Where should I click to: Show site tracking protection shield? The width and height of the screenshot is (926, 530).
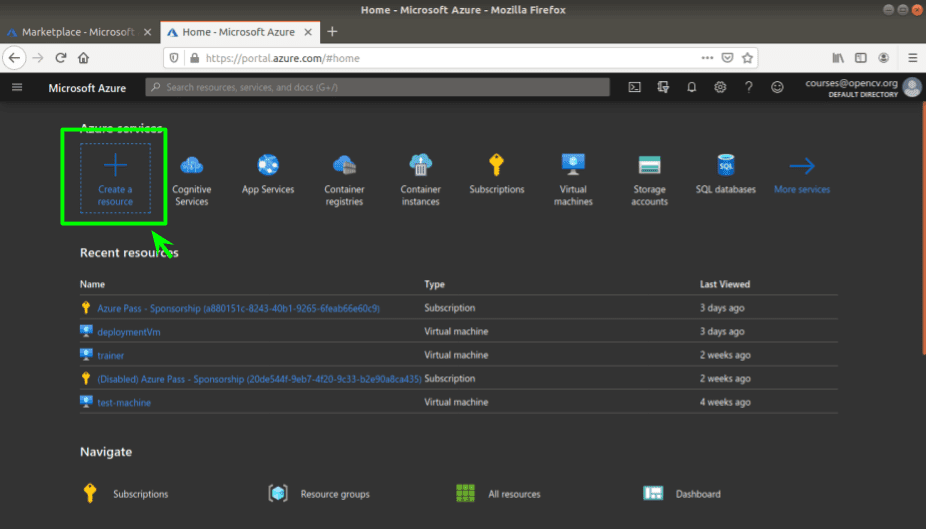coord(174,58)
